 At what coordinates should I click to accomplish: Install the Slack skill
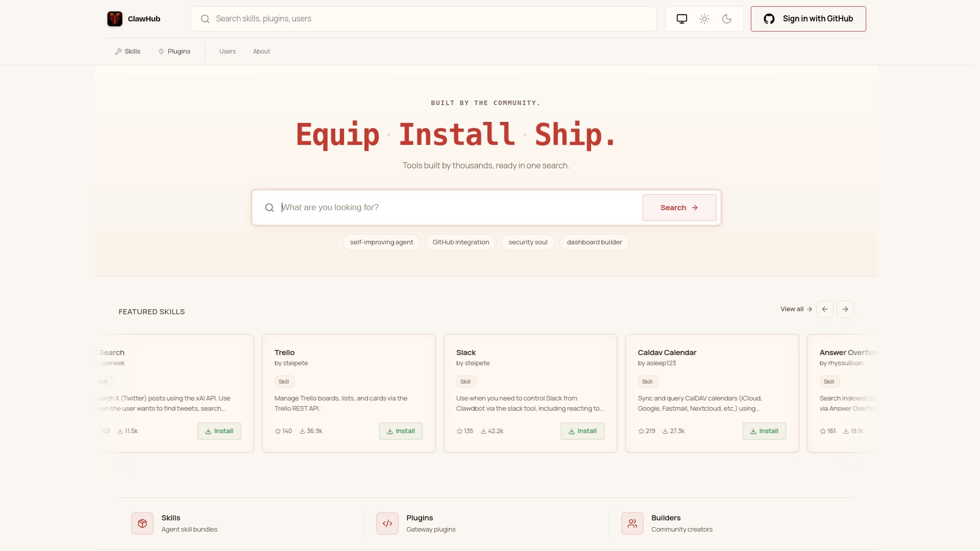point(582,431)
